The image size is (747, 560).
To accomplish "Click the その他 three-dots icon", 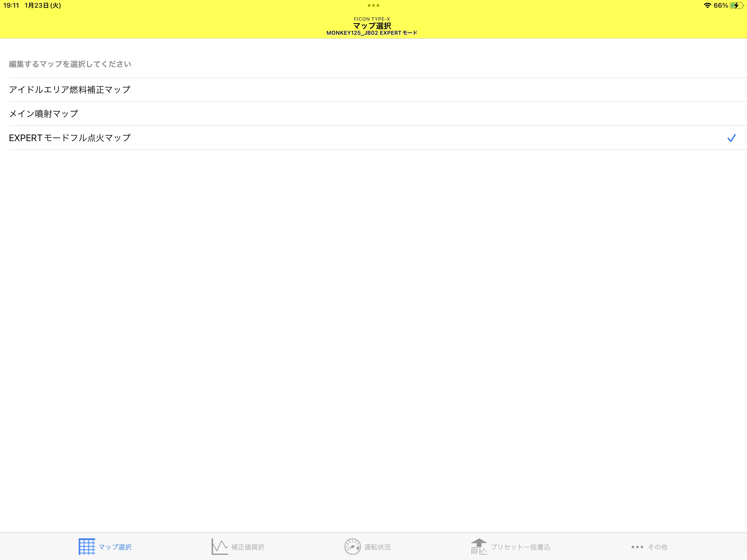I will click(x=637, y=547).
